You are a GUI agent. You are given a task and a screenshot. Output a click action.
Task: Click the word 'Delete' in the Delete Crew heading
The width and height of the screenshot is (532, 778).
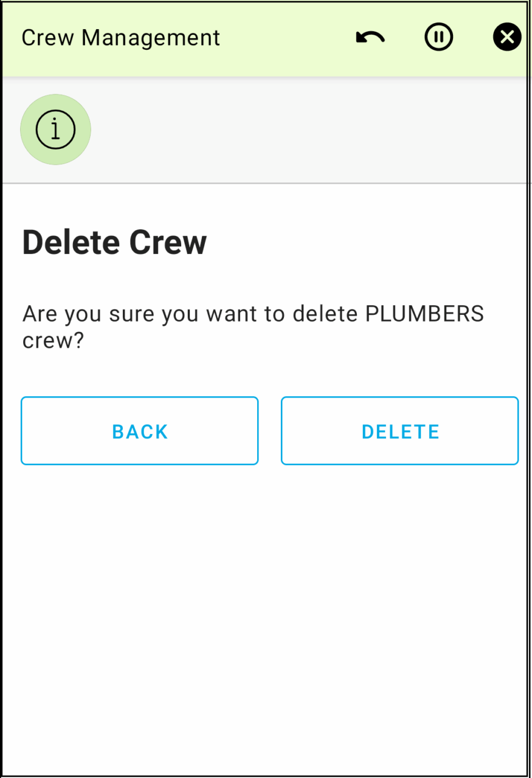(71, 242)
